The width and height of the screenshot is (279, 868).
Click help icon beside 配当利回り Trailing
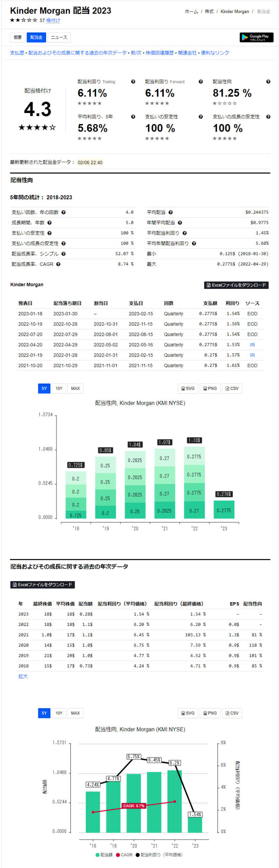[x=133, y=82]
